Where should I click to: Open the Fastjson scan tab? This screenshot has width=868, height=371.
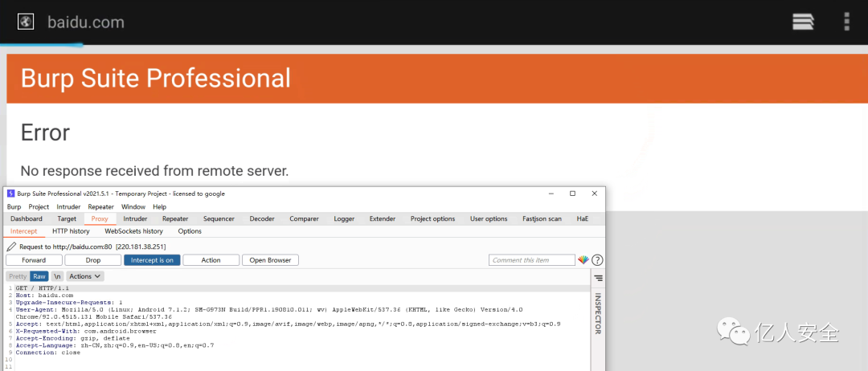[542, 219]
